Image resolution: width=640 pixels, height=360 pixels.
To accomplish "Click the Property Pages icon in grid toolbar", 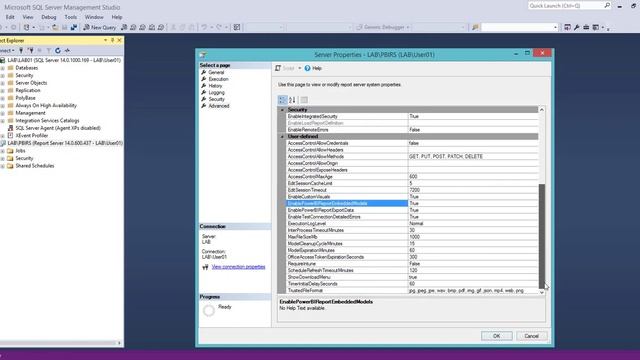I will pyautogui.click(x=304, y=100).
